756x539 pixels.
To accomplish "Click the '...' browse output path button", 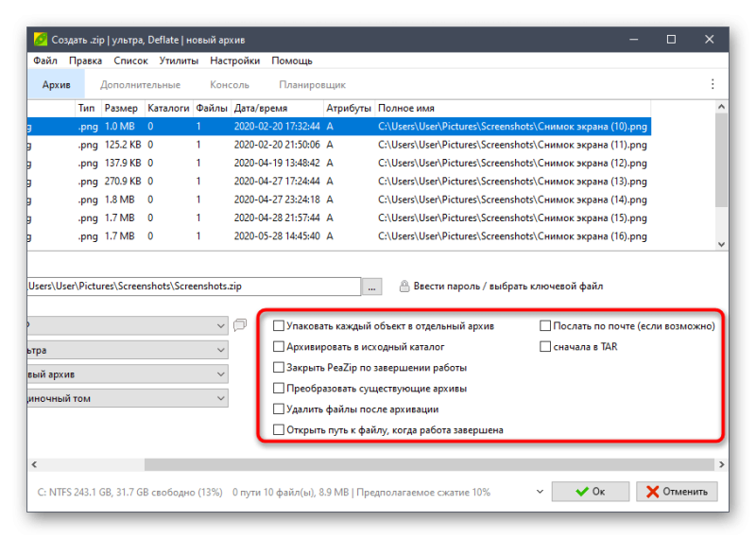I will click(371, 287).
